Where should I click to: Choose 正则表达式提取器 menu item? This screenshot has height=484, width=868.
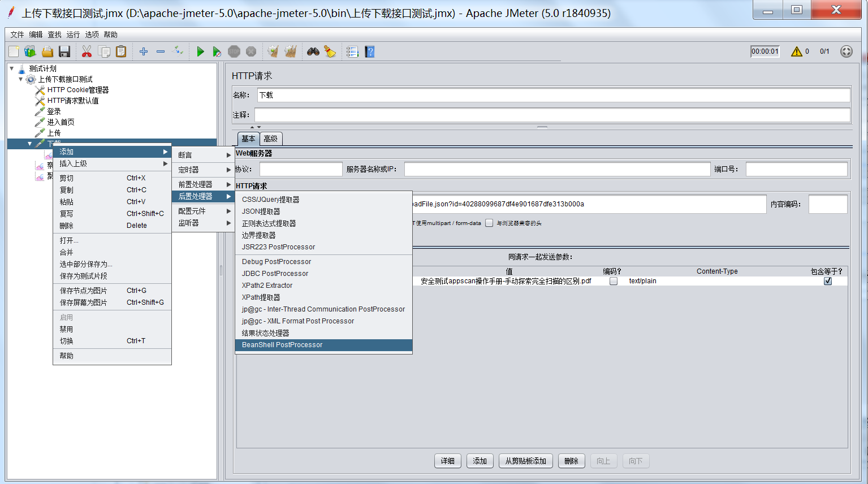[x=323, y=223]
